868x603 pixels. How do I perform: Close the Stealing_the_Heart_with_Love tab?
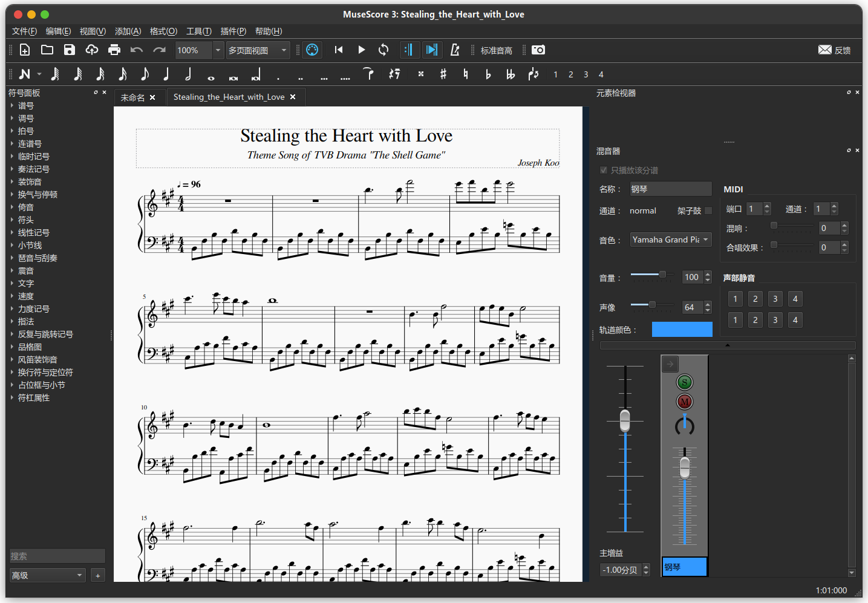click(x=293, y=97)
